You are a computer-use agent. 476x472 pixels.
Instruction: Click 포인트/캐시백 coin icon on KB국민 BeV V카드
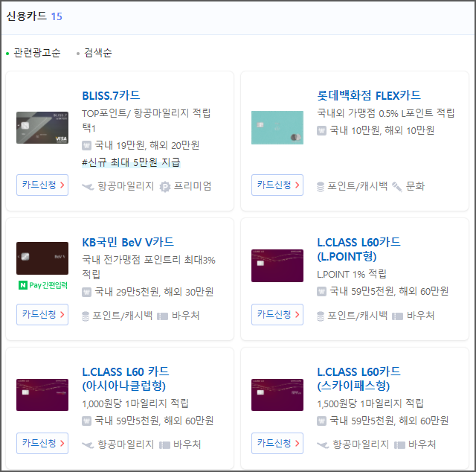(x=86, y=316)
